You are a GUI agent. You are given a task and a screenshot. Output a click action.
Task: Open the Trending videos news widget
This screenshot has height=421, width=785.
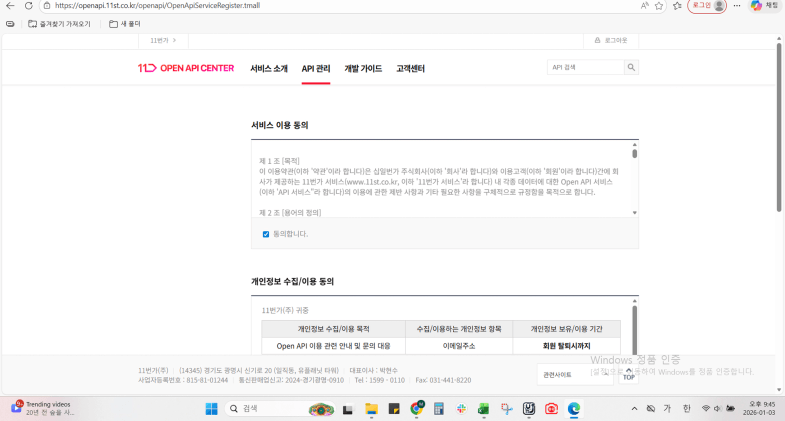(43, 408)
